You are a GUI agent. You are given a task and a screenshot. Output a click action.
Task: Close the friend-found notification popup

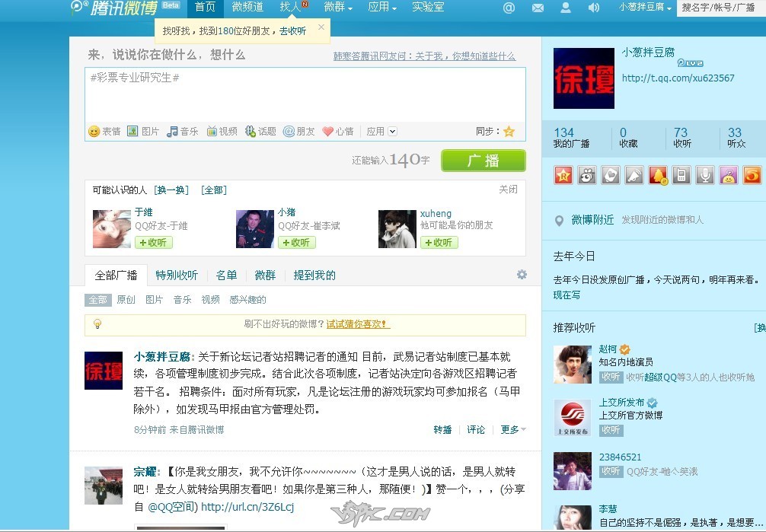point(321,27)
